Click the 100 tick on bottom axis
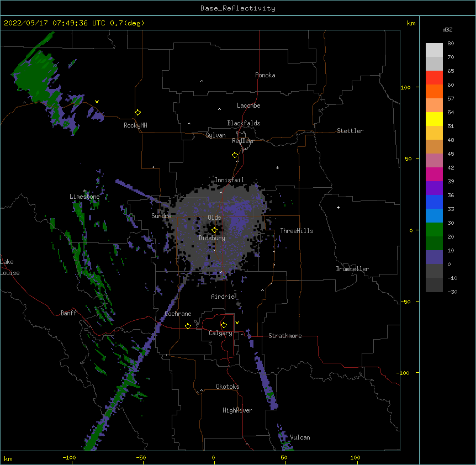 (x=355, y=457)
